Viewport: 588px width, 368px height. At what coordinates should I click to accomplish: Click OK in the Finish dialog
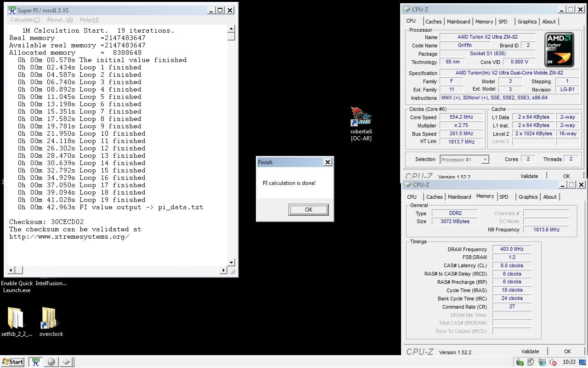pyautogui.click(x=308, y=210)
